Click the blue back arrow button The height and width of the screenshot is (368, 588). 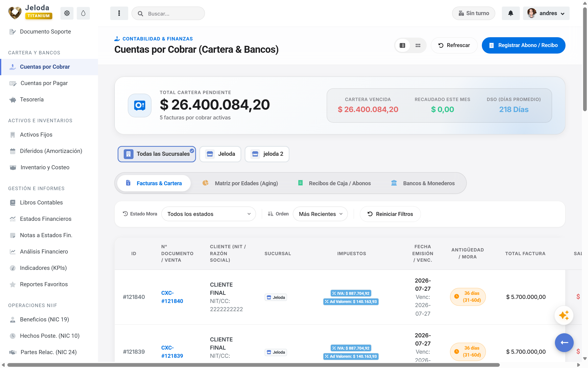pos(564,342)
